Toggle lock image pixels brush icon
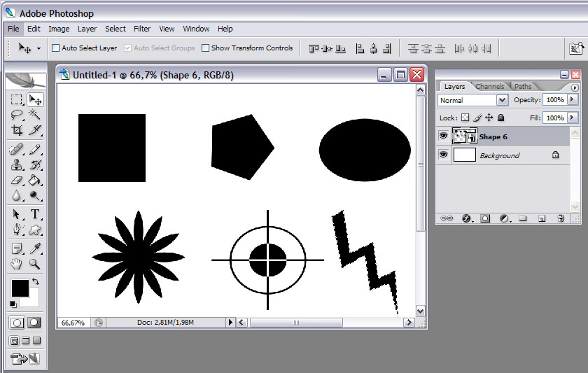 pyautogui.click(x=477, y=118)
